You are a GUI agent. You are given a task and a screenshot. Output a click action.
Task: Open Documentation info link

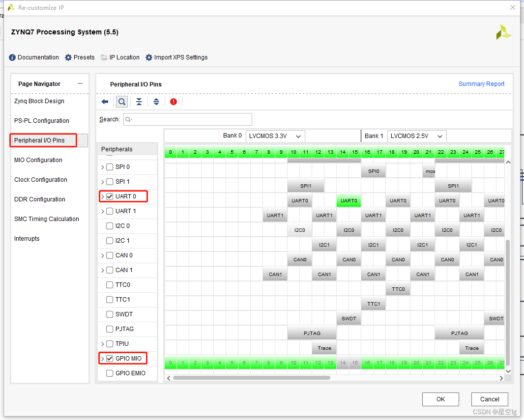pos(34,57)
